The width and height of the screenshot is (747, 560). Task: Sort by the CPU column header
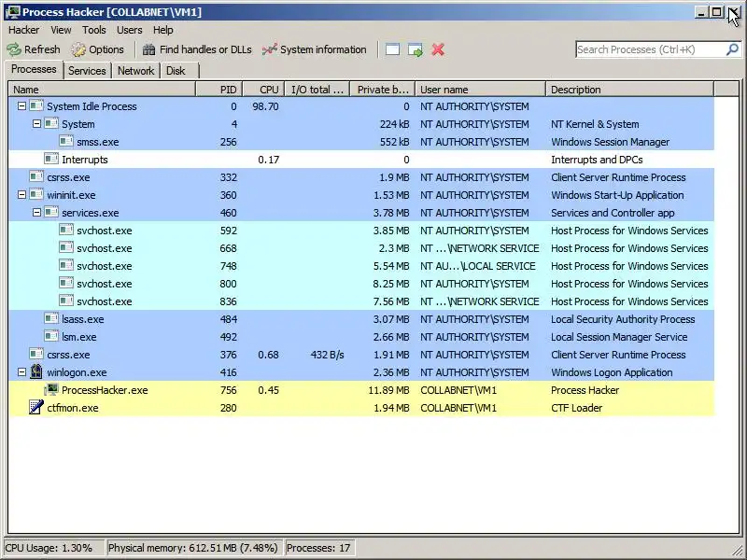tap(264, 89)
